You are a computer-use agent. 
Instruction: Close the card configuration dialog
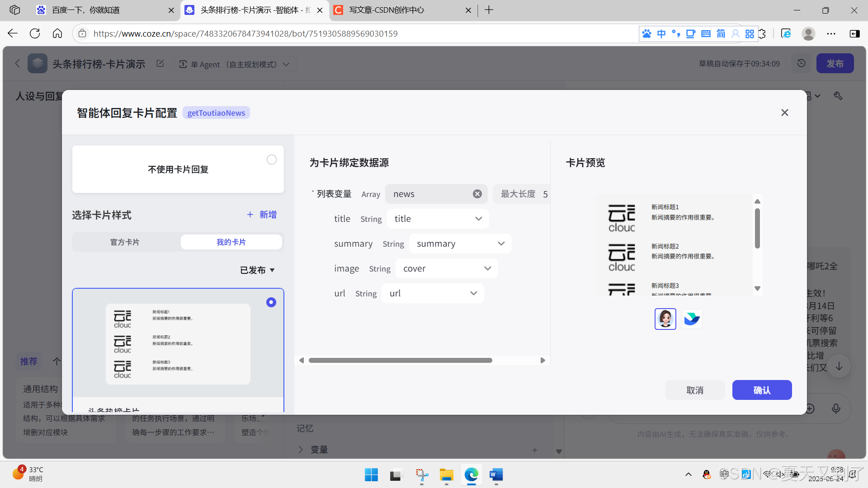coord(784,113)
